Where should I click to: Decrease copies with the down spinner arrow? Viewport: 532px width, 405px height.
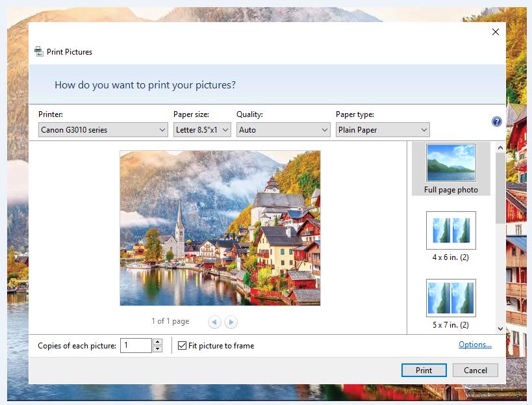click(x=157, y=349)
